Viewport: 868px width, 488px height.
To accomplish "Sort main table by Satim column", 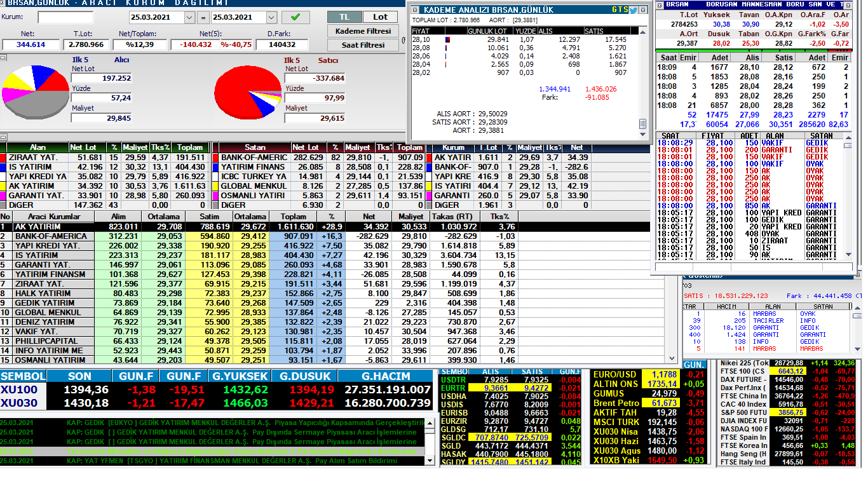I will (x=208, y=217).
